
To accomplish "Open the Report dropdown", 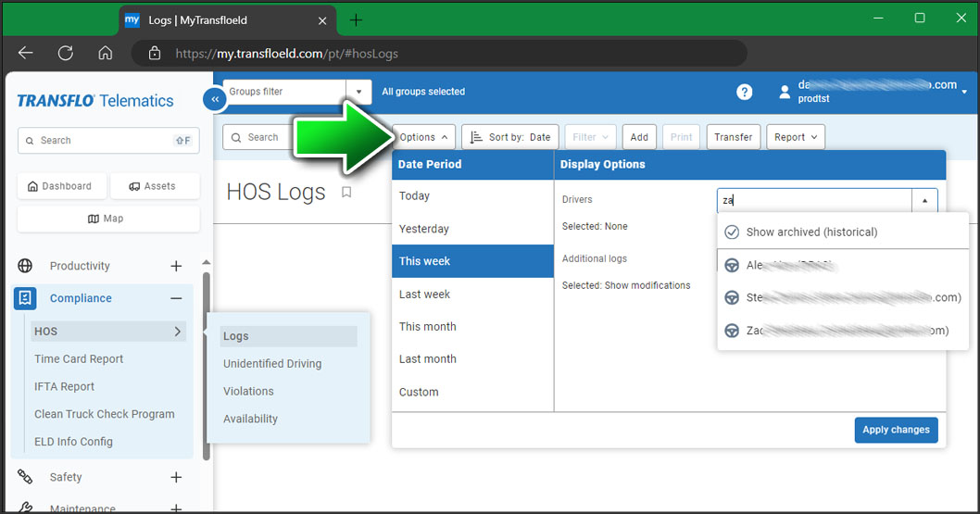I will point(796,137).
